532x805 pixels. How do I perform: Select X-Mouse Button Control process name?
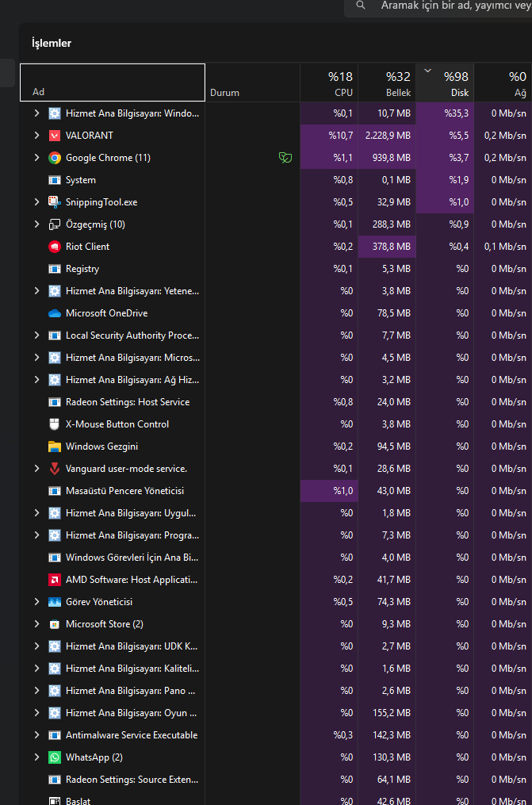point(117,424)
